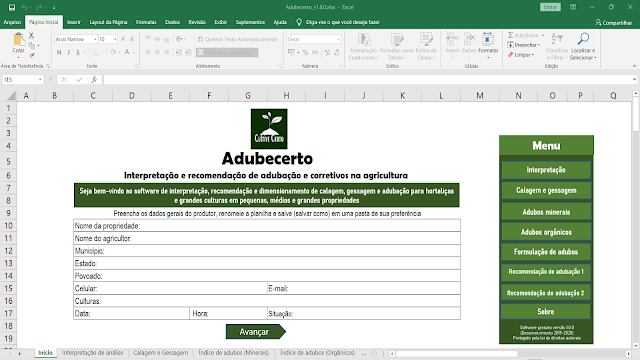Click the Cut scissors icon

31,36
